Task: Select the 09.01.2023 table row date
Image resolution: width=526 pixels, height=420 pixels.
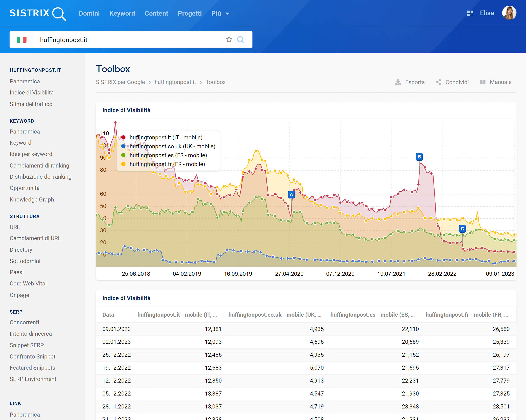Action: point(116,329)
